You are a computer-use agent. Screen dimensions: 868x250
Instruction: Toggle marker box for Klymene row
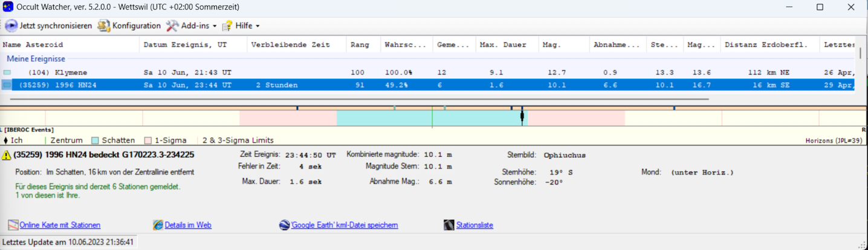(x=7, y=73)
